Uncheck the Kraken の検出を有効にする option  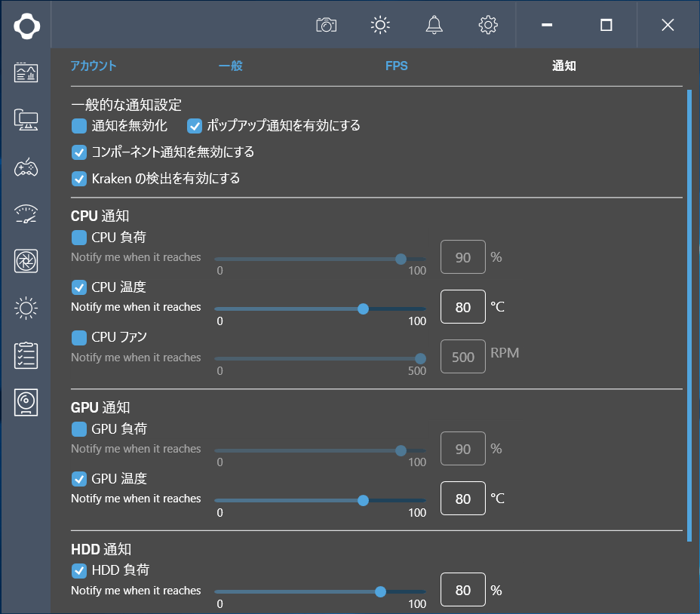point(79,179)
